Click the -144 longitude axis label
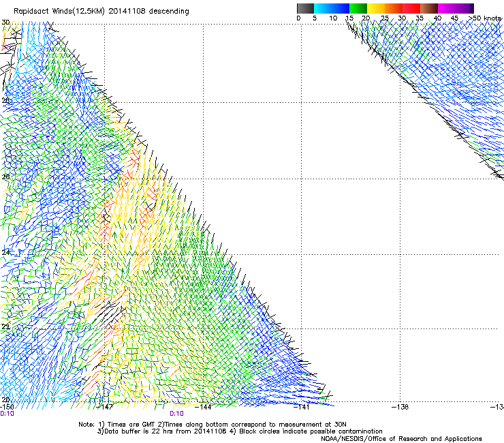 click(203, 407)
